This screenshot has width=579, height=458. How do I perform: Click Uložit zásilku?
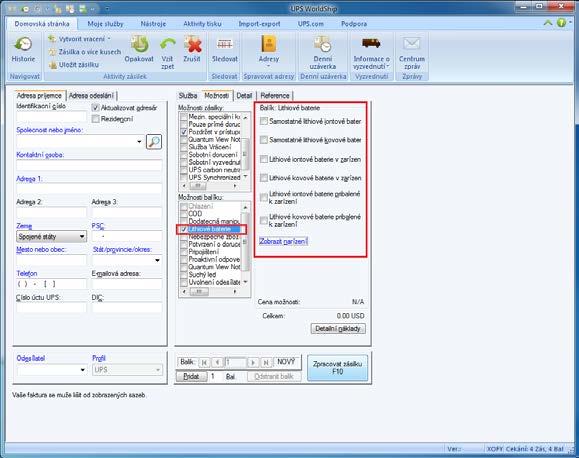pos(74,65)
